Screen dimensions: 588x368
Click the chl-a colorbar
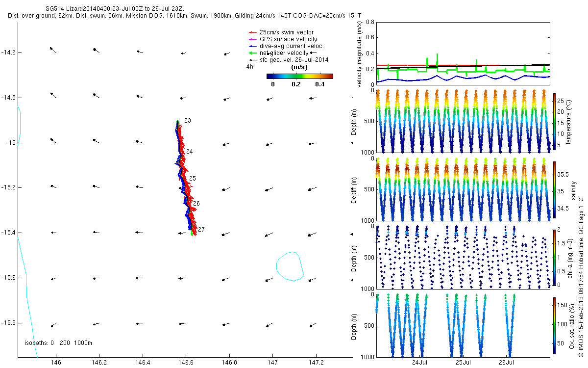[x=554, y=257]
